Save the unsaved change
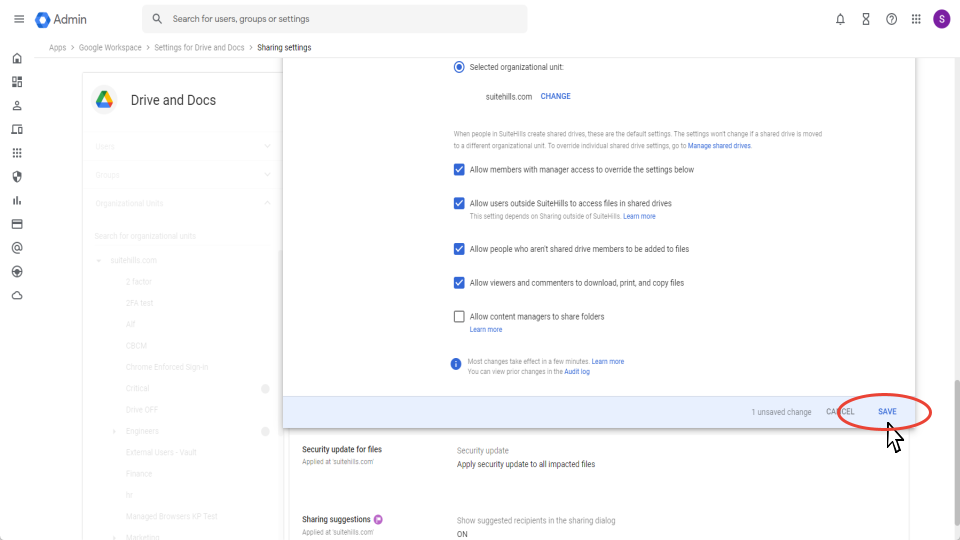The height and width of the screenshot is (540, 960). pyautogui.click(x=887, y=412)
